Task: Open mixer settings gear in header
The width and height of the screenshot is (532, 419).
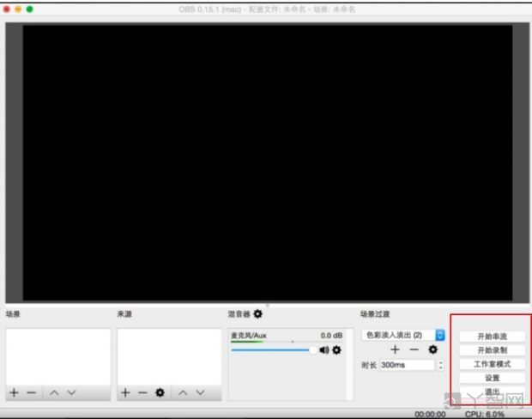Action: [258, 313]
